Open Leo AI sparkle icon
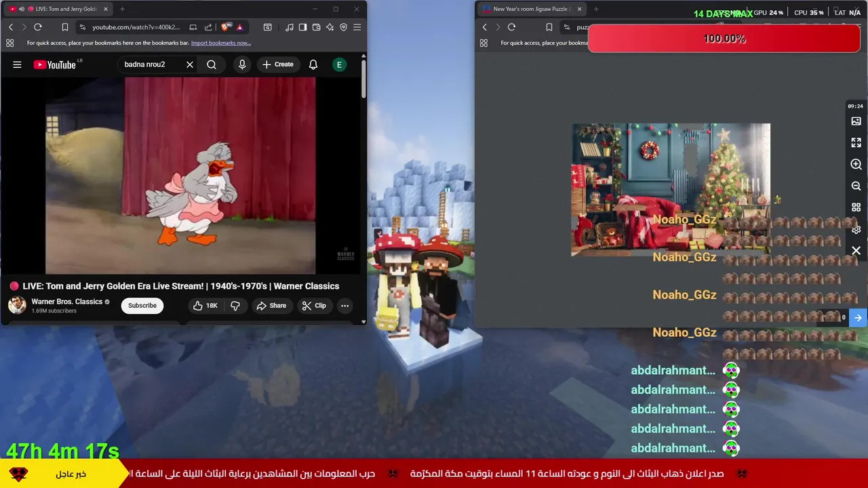The height and width of the screenshot is (488, 868). coord(330,27)
